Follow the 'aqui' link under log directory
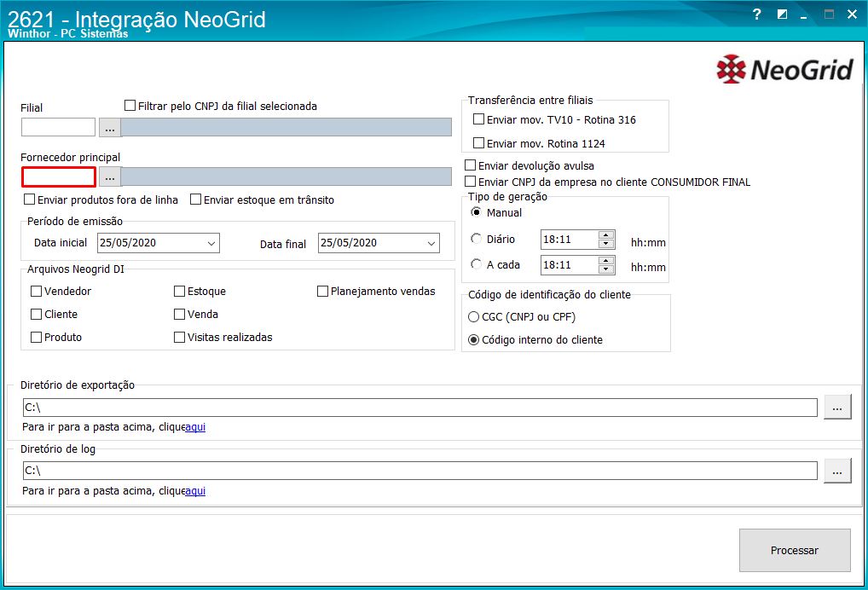The height and width of the screenshot is (590, 868). tap(195, 491)
